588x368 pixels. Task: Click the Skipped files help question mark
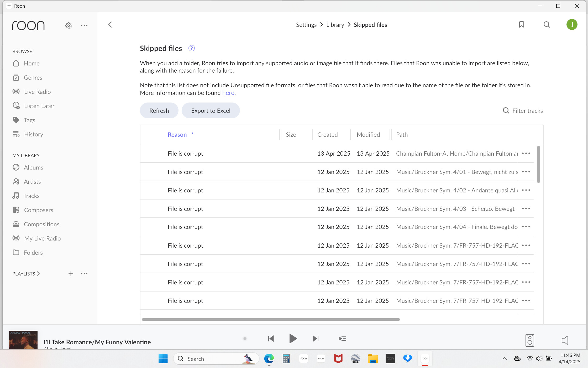(x=192, y=48)
